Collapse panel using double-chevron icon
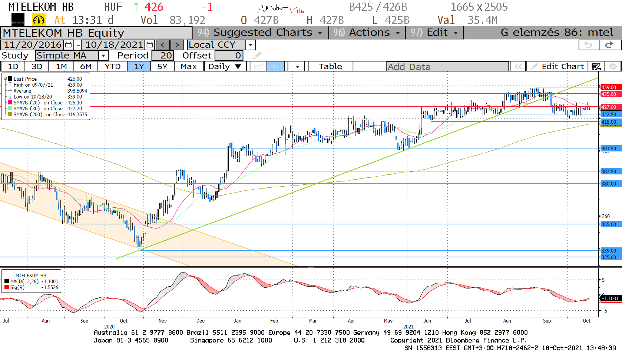 pyautogui.click(x=518, y=67)
